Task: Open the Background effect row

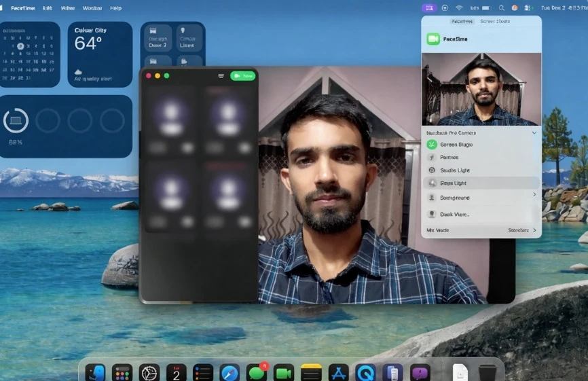Action: 481,198
